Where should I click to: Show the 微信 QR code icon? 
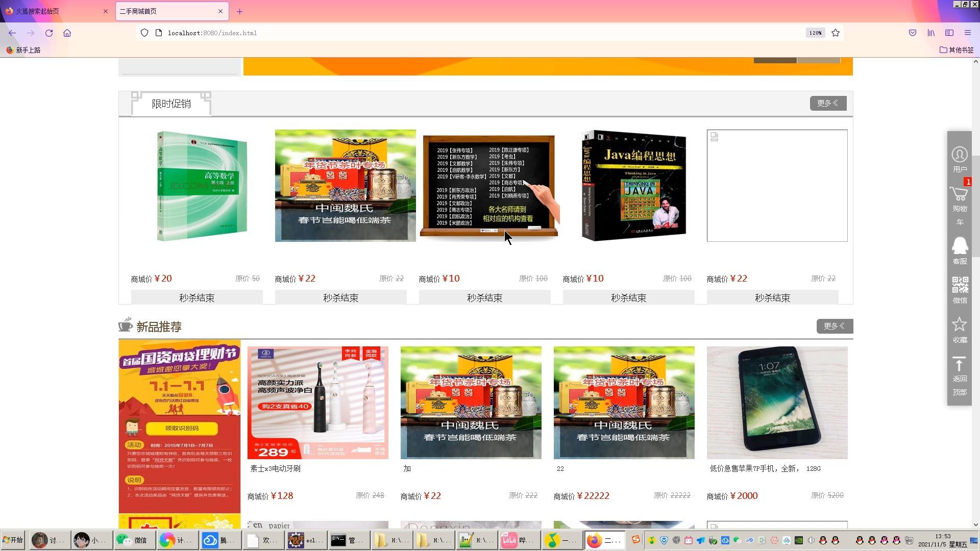point(960,290)
